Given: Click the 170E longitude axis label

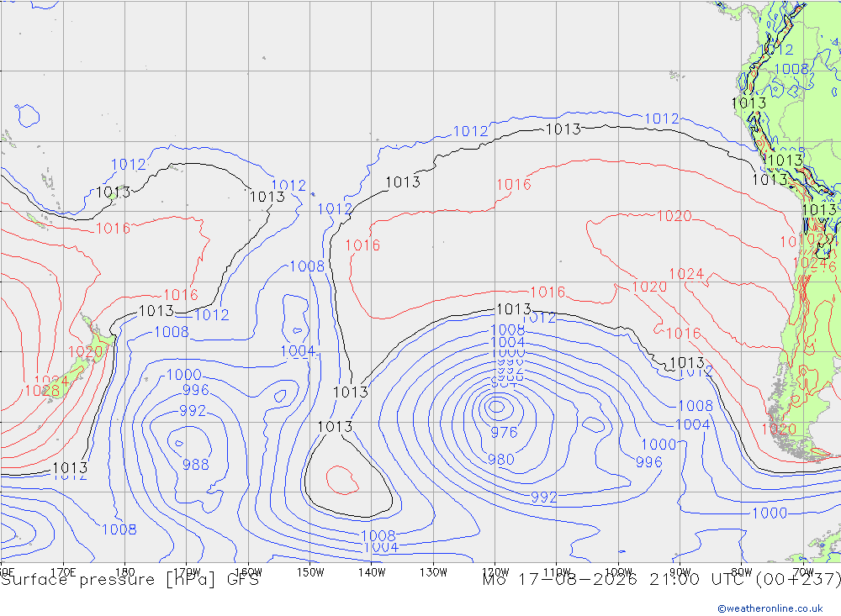Looking at the screenshot, I should click(63, 572).
